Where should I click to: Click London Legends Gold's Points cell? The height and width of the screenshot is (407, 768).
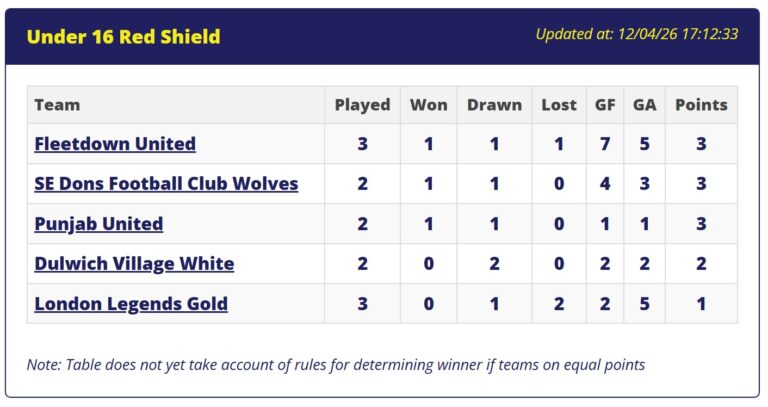pyautogui.click(x=701, y=304)
